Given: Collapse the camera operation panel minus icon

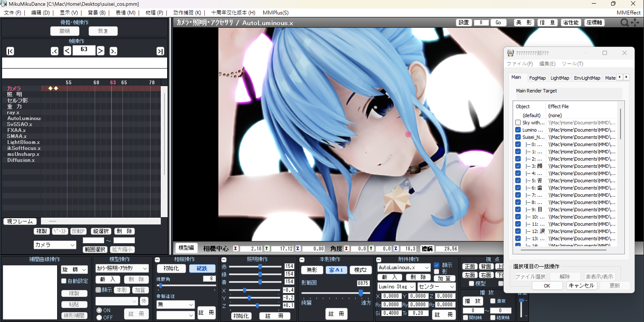Looking at the screenshot, I should pyautogui.click(x=157, y=260).
